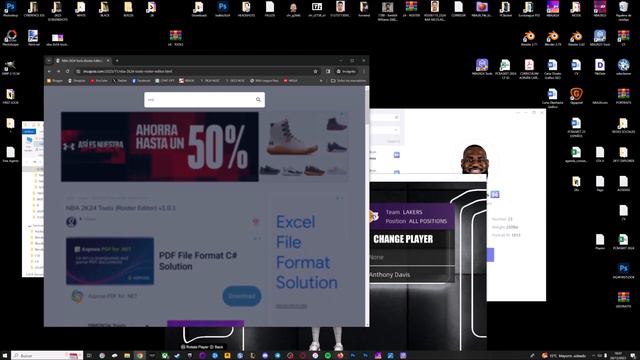Open the Blender 2.77 desktop shortcut
The height and width of the screenshot is (360, 640).
pos(529,38)
